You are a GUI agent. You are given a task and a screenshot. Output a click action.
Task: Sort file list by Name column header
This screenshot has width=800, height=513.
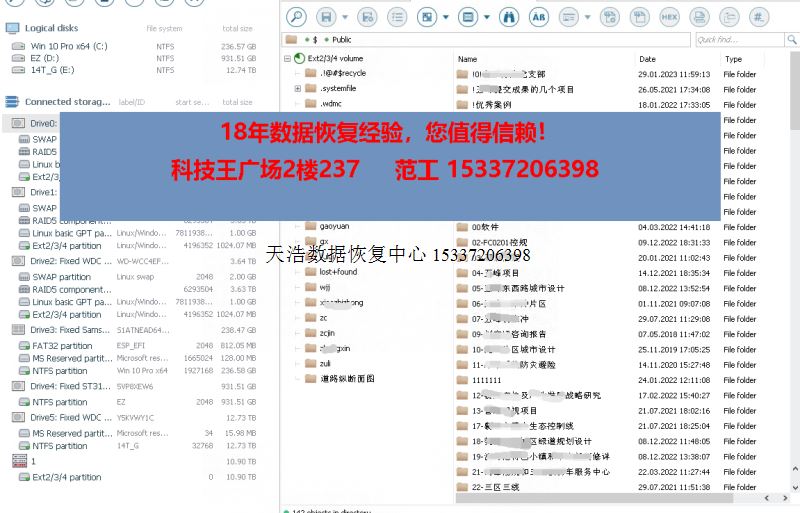pyautogui.click(x=468, y=59)
